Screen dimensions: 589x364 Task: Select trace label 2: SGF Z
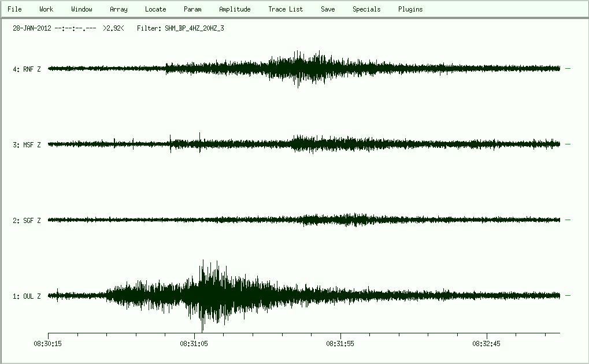pyautogui.click(x=27, y=221)
